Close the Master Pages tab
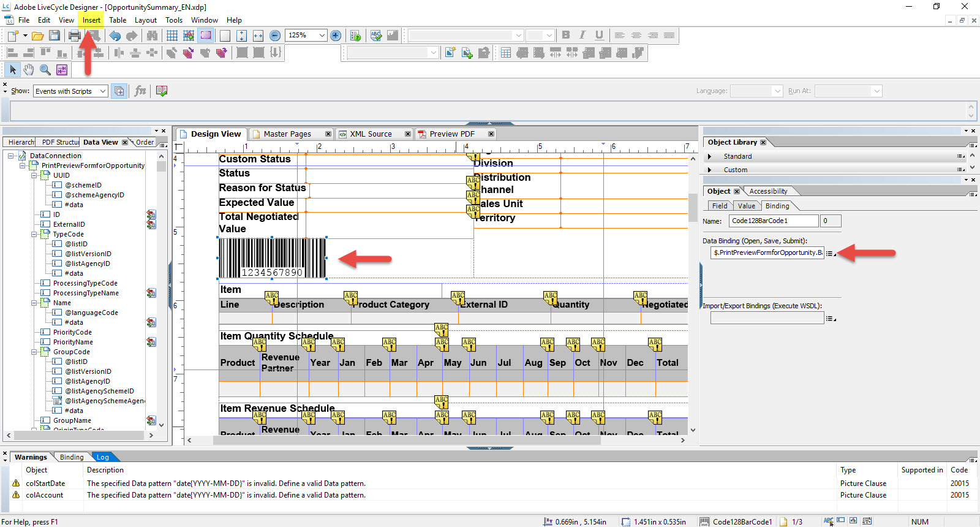 [x=328, y=134]
